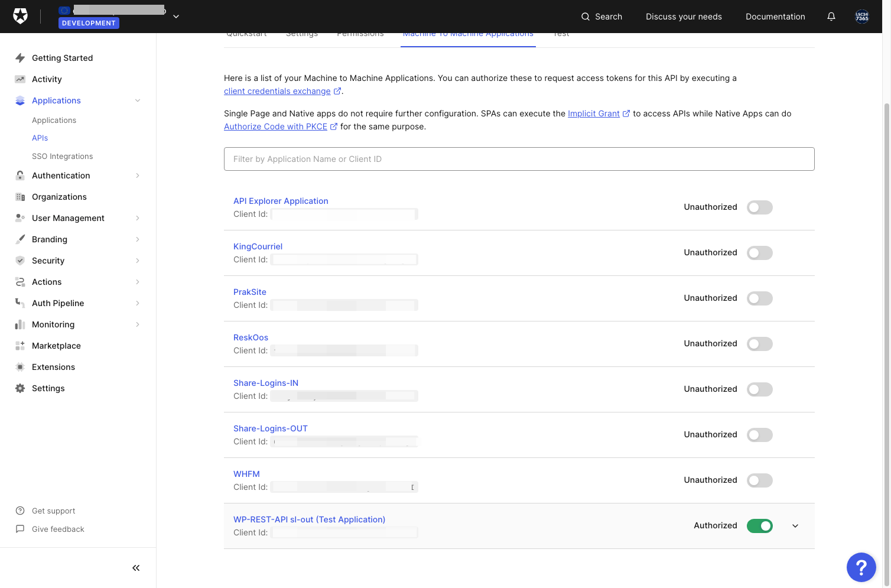891x588 pixels.
Task: Click Discuss your needs
Action: click(x=684, y=17)
